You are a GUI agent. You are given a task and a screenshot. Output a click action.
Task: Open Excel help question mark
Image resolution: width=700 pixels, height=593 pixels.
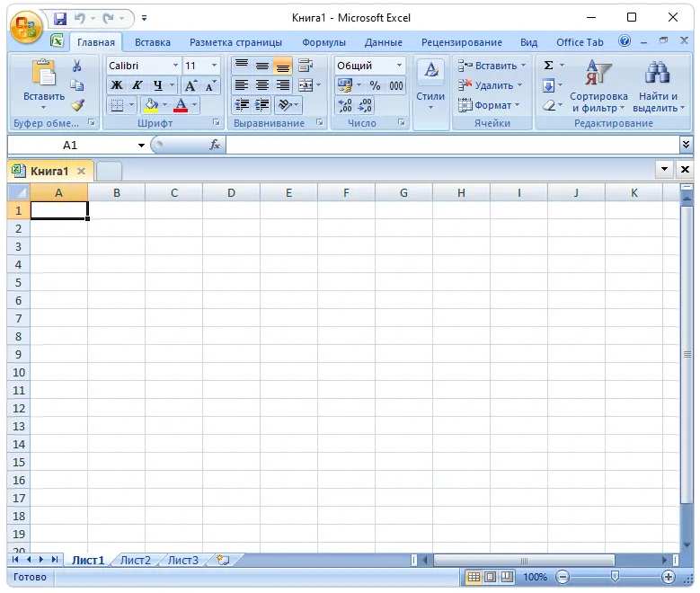pyautogui.click(x=625, y=41)
